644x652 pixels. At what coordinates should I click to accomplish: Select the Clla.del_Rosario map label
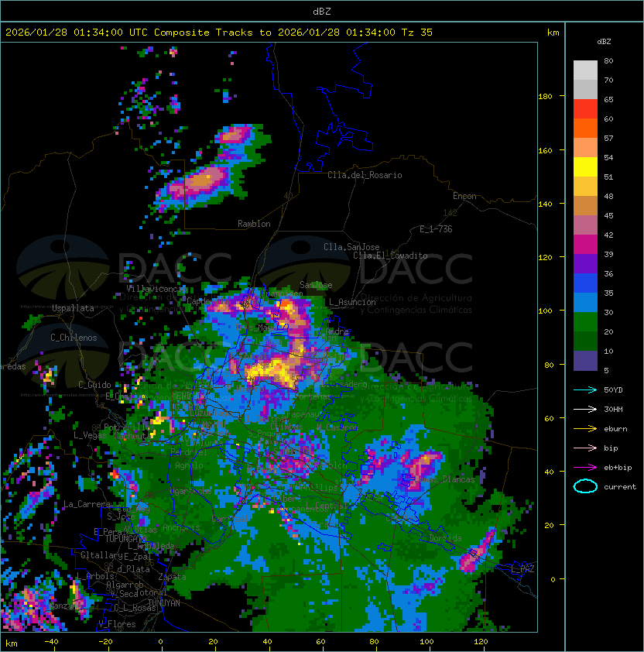[x=364, y=175]
